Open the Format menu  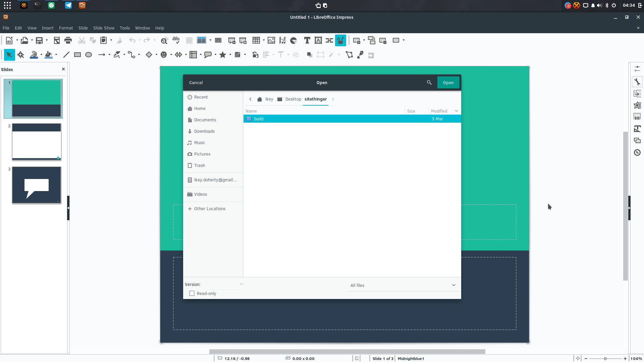pos(66,28)
